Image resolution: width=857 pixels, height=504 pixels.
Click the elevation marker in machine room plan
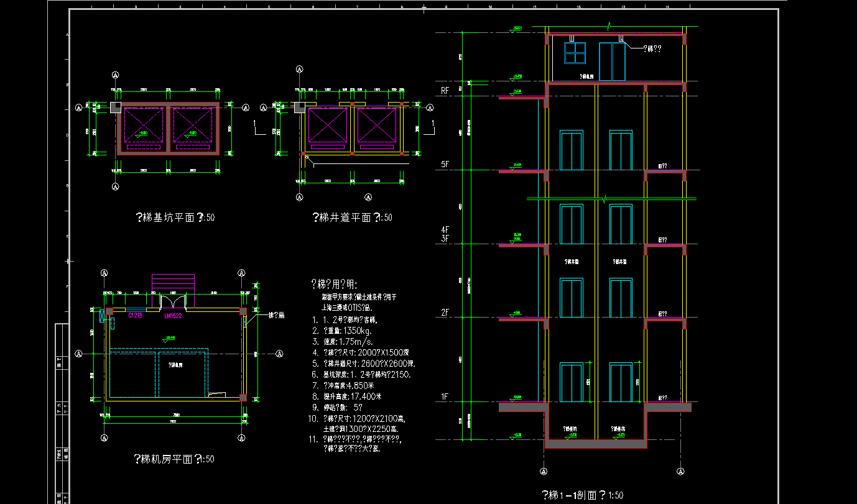[168, 339]
